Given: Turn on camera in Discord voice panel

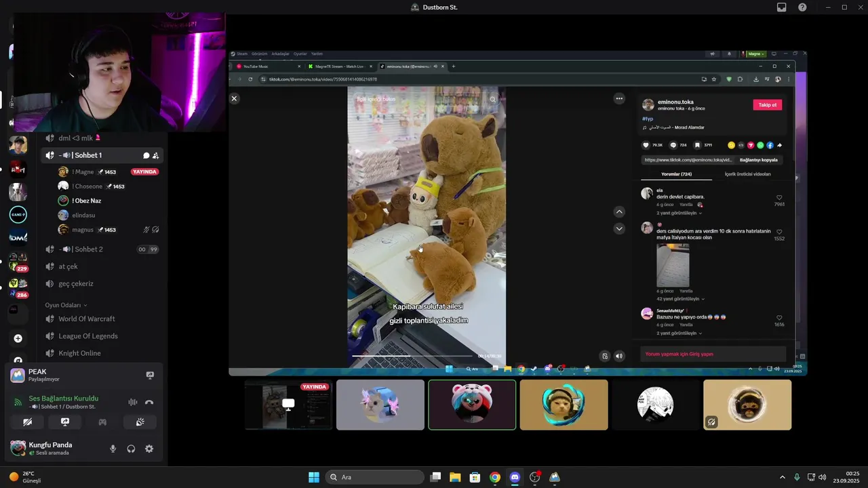Looking at the screenshot, I should [28, 422].
